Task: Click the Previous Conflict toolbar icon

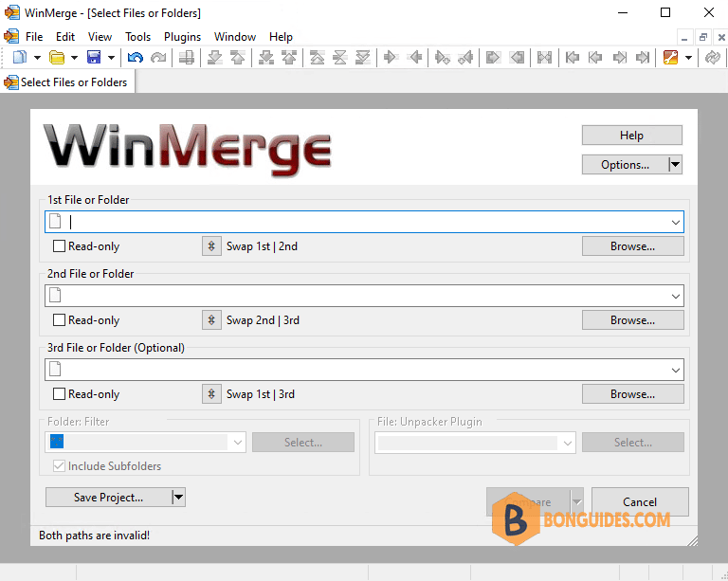Action: tap(289, 58)
